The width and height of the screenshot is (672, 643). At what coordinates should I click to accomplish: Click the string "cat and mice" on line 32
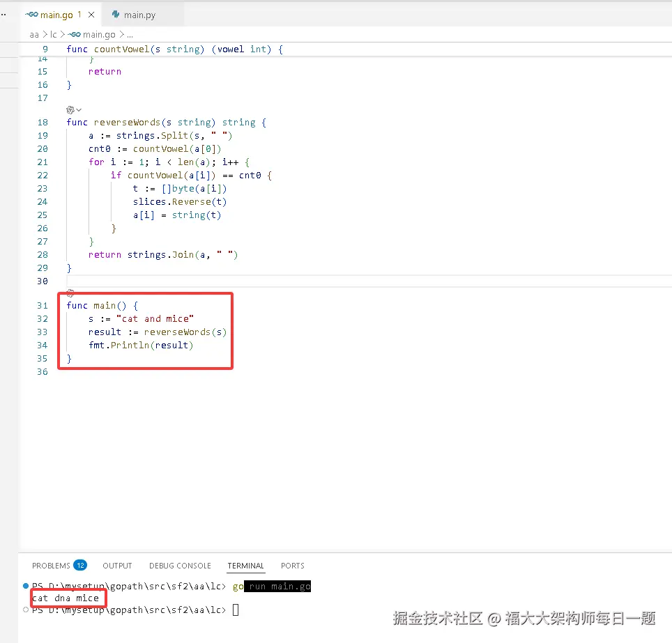coord(155,319)
